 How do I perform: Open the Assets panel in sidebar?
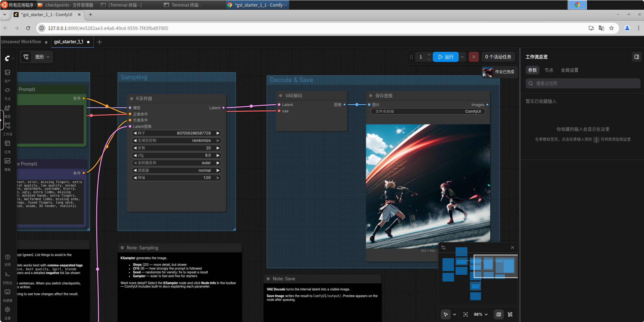(7, 76)
